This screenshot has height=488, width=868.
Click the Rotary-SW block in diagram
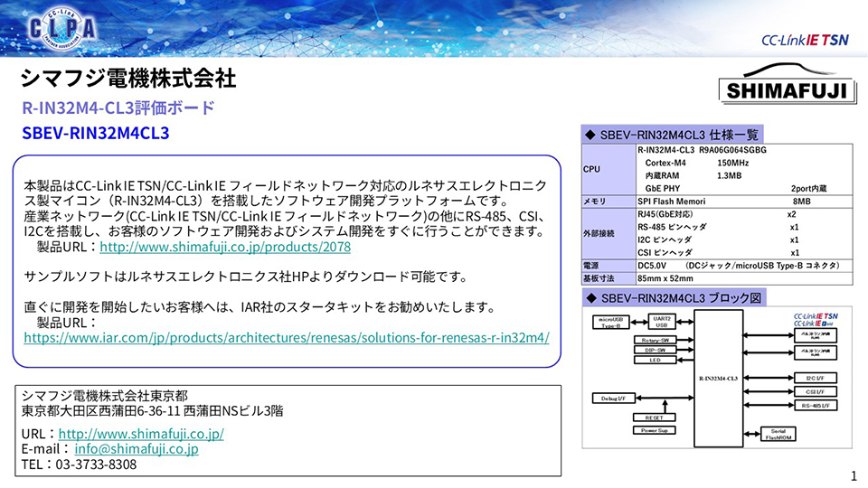[x=655, y=340]
